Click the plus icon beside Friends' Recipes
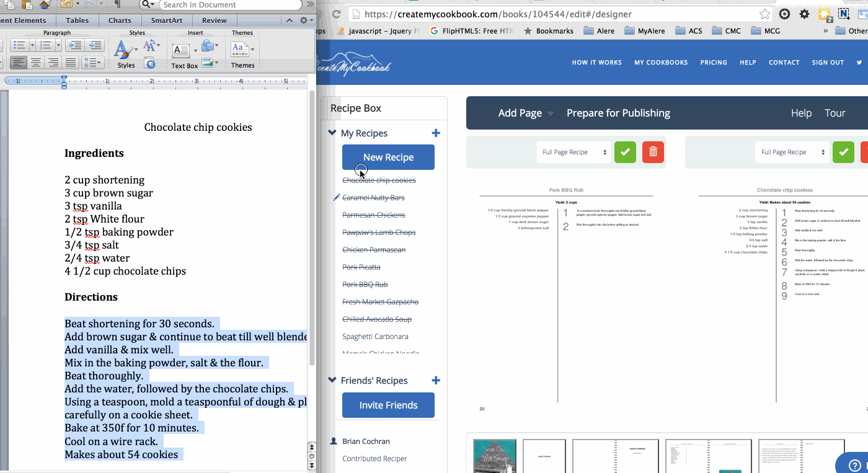This screenshot has width=868, height=473. click(436, 380)
